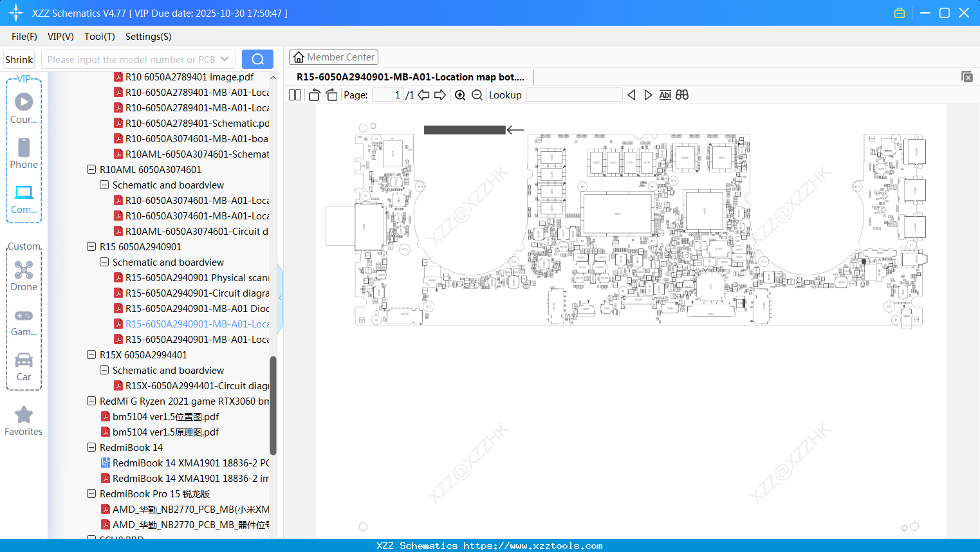This screenshot has width=980, height=552.
Task: Go to the next page arrow
Action: (440, 95)
